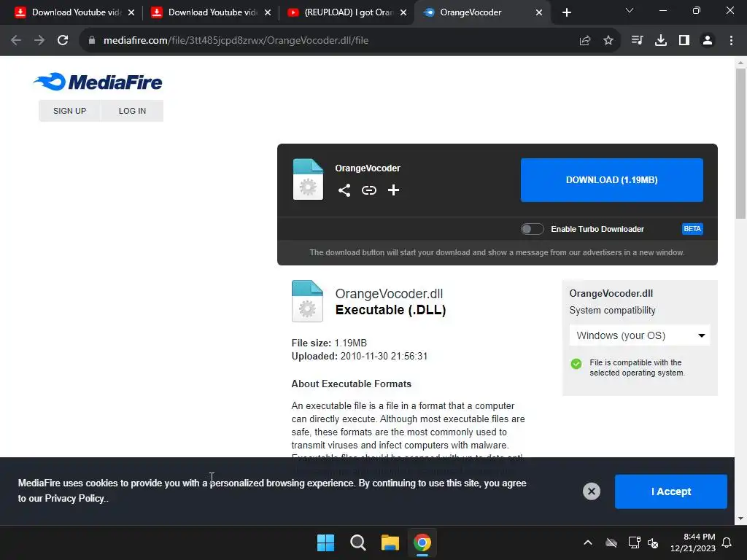The height and width of the screenshot is (560, 747).
Task: Share this page from address bar icon
Action: coord(585,41)
